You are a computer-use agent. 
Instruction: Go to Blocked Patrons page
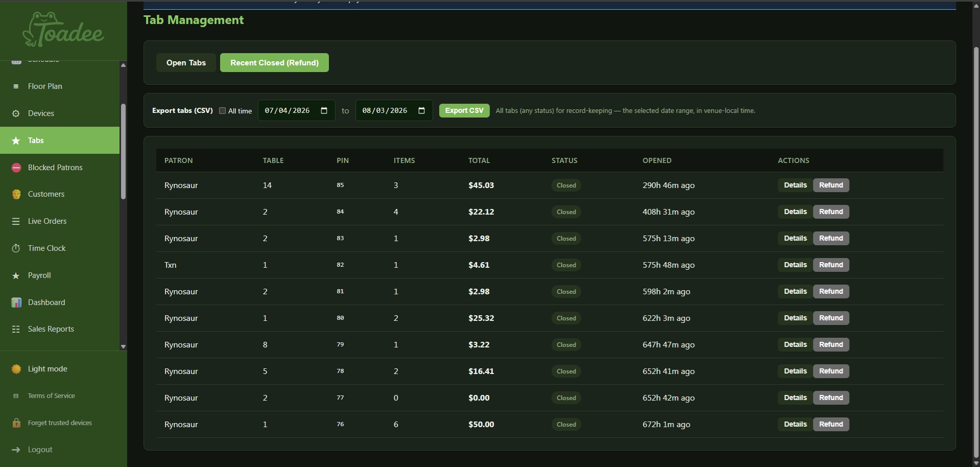(x=60, y=168)
